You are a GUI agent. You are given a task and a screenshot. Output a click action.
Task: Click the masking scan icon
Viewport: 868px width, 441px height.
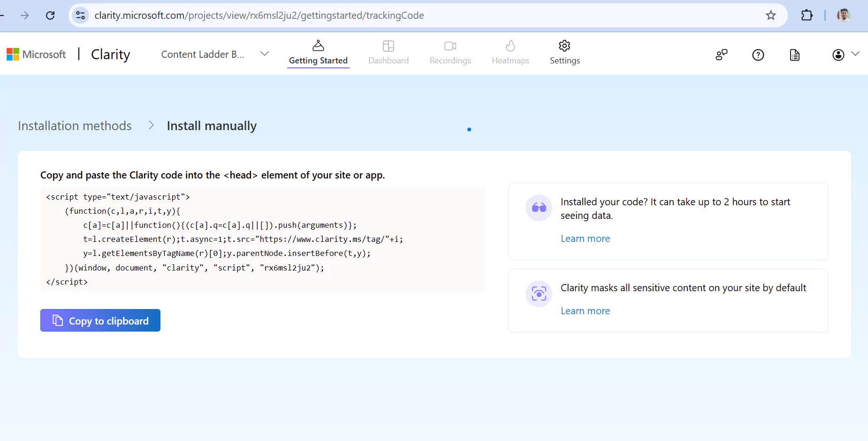pos(539,294)
